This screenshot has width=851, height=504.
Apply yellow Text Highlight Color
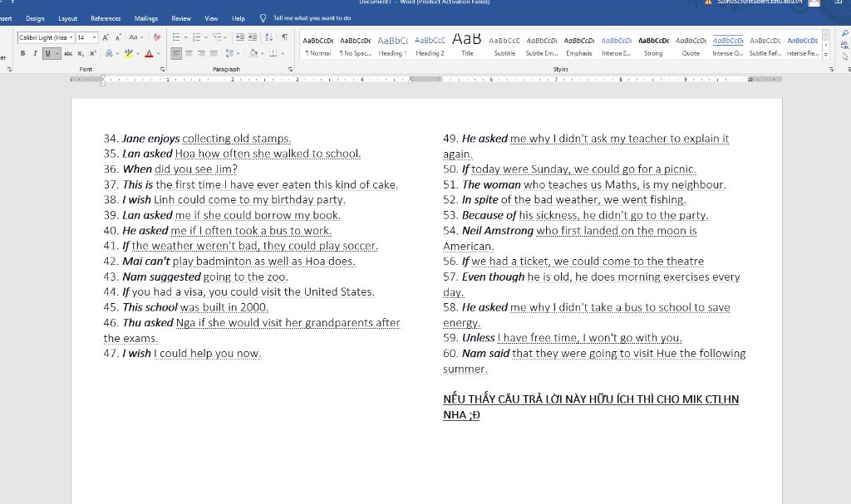tap(128, 53)
